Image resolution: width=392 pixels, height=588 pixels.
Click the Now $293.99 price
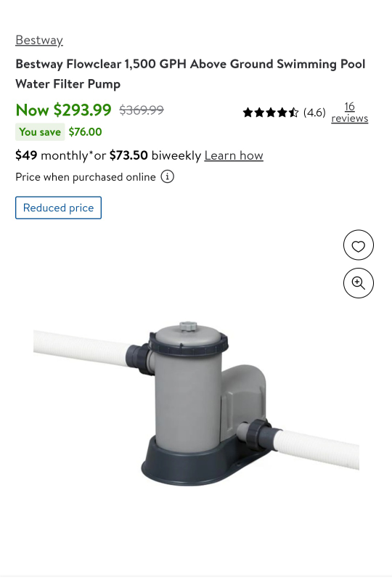(x=63, y=110)
